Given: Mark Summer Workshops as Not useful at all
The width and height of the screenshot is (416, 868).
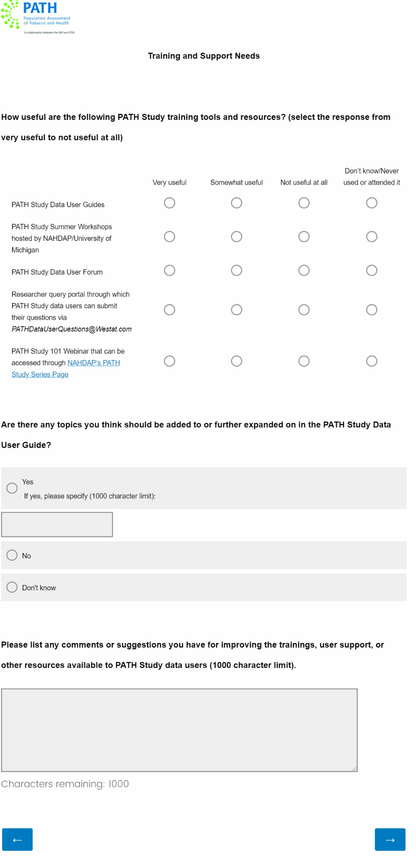Looking at the screenshot, I should [304, 236].
